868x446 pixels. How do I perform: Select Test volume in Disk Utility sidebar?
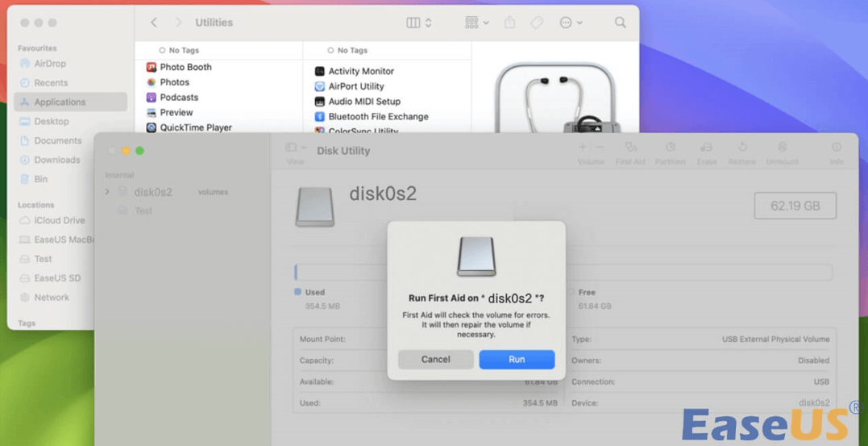143,210
